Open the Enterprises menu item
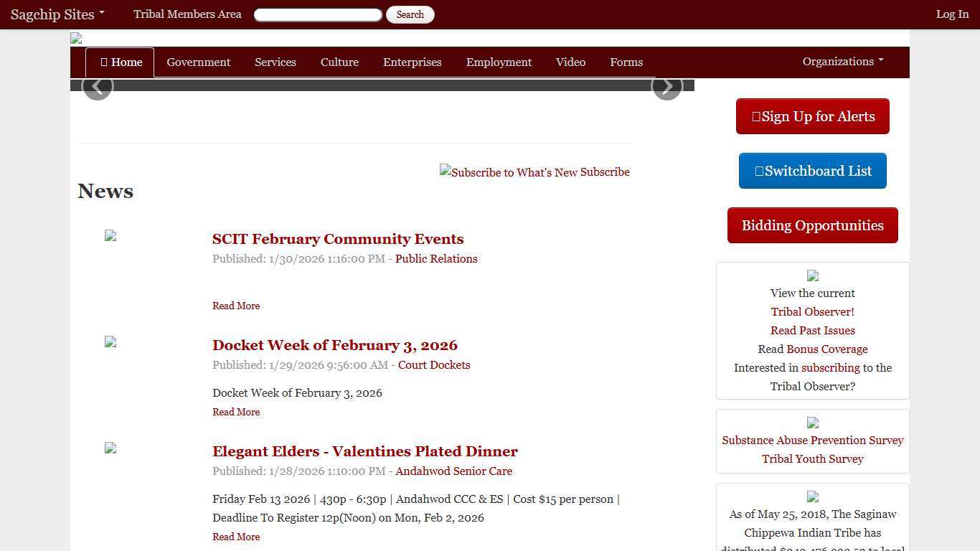This screenshot has width=980, height=551. (x=412, y=62)
